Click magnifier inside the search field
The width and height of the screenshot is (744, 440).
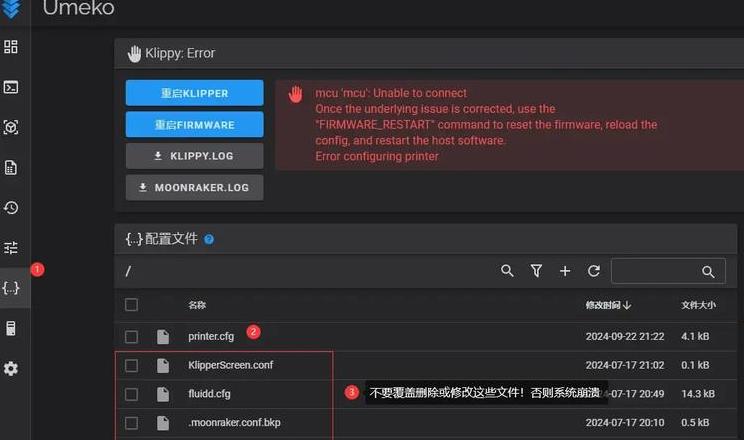pyautogui.click(x=708, y=271)
